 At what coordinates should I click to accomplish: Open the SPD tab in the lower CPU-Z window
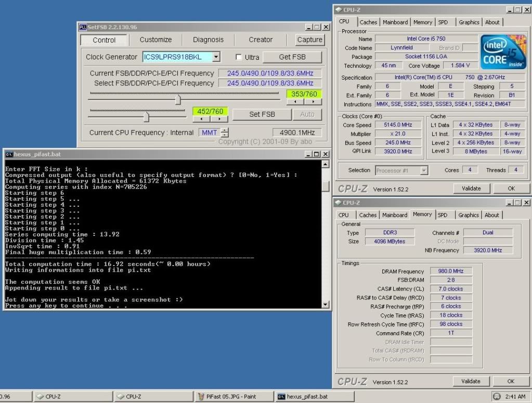(443, 215)
